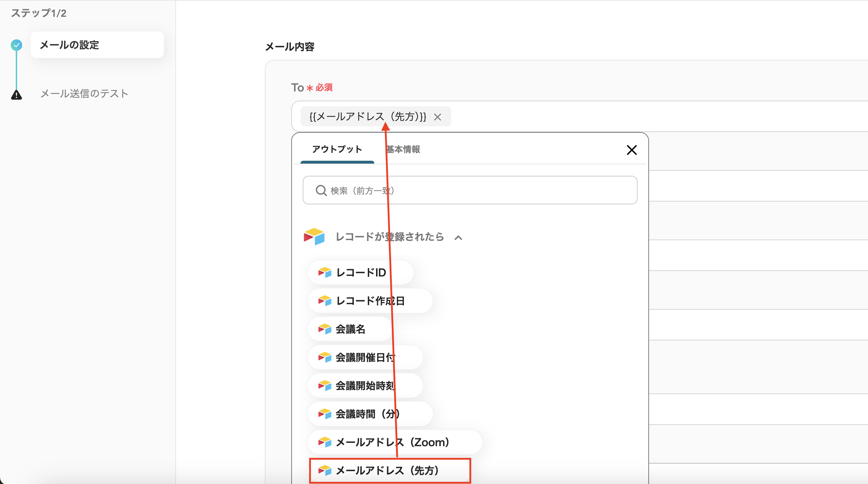The width and height of the screenshot is (868, 484).
Task: Close the output picker panel with its X
Action: (x=632, y=150)
